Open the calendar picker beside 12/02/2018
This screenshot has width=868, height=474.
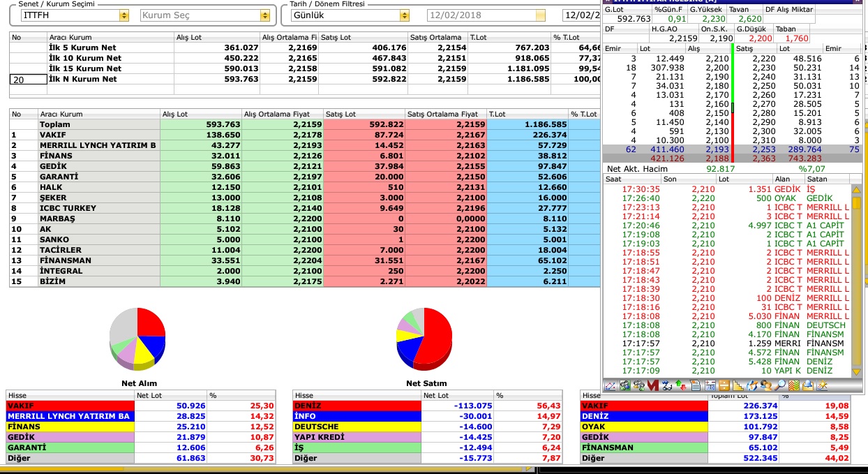pyautogui.click(x=541, y=15)
